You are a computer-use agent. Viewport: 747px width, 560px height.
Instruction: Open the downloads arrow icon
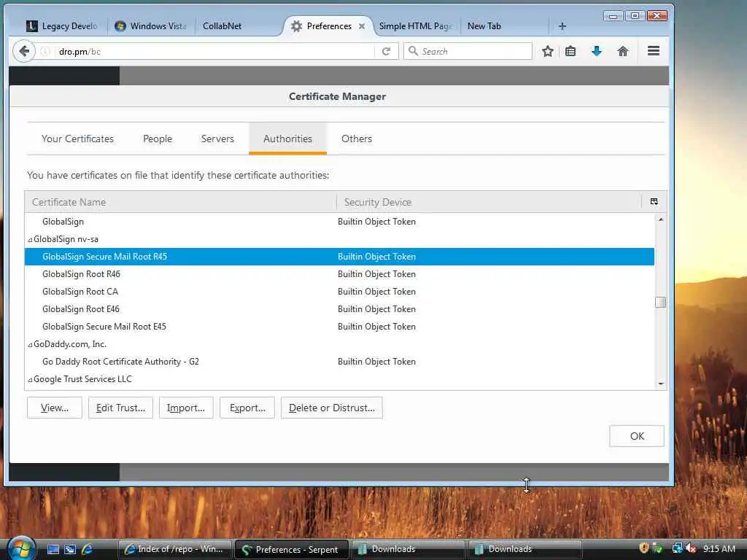597,52
